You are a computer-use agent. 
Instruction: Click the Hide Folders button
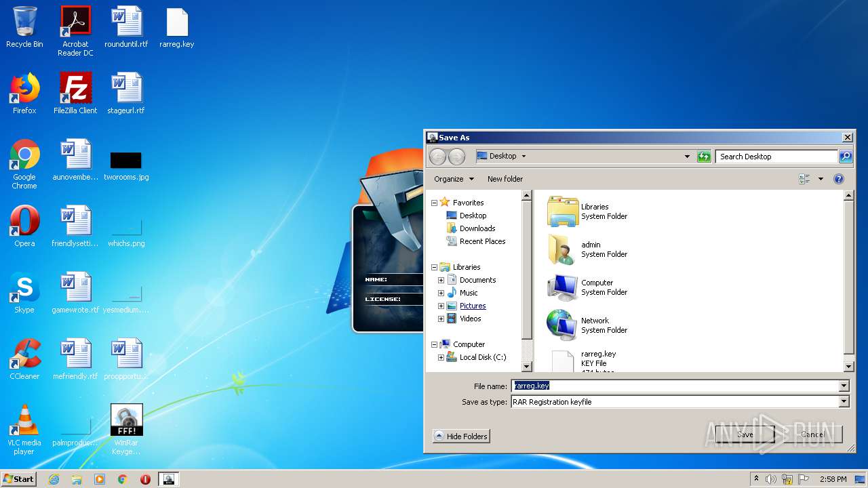[461, 436]
